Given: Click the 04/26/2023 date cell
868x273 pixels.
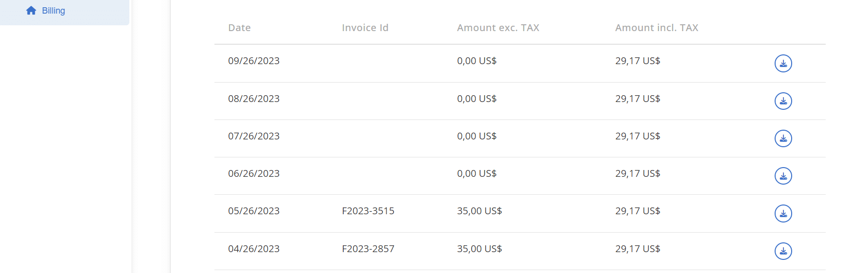Looking at the screenshot, I should pos(254,249).
